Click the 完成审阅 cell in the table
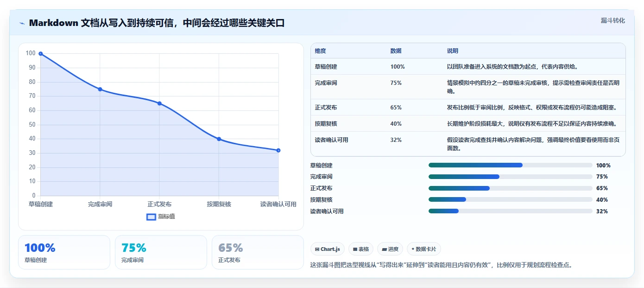The width and height of the screenshot is (644, 288). (326, 83)
